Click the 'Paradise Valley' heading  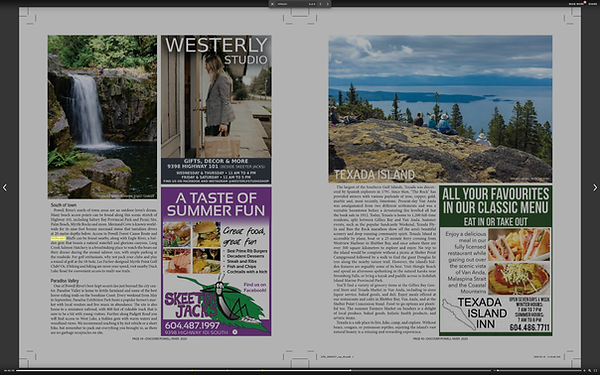(x=65, y=281)
